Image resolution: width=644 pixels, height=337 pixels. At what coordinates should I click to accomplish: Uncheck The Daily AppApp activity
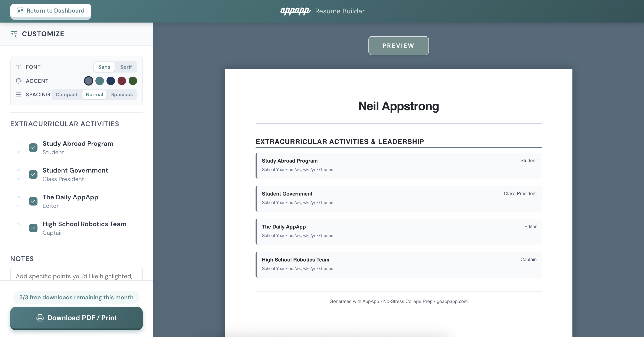coord(33,201)
